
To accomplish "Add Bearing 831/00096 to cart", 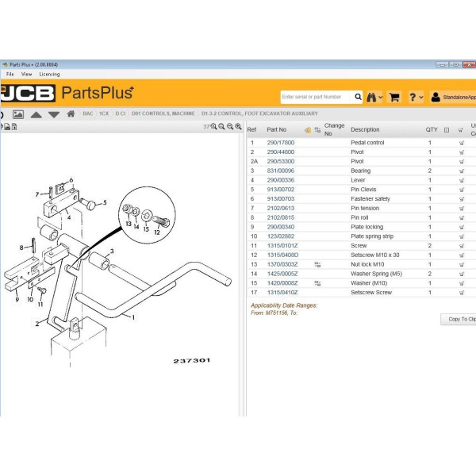I will pyautogui.click(x=462, y=171).
